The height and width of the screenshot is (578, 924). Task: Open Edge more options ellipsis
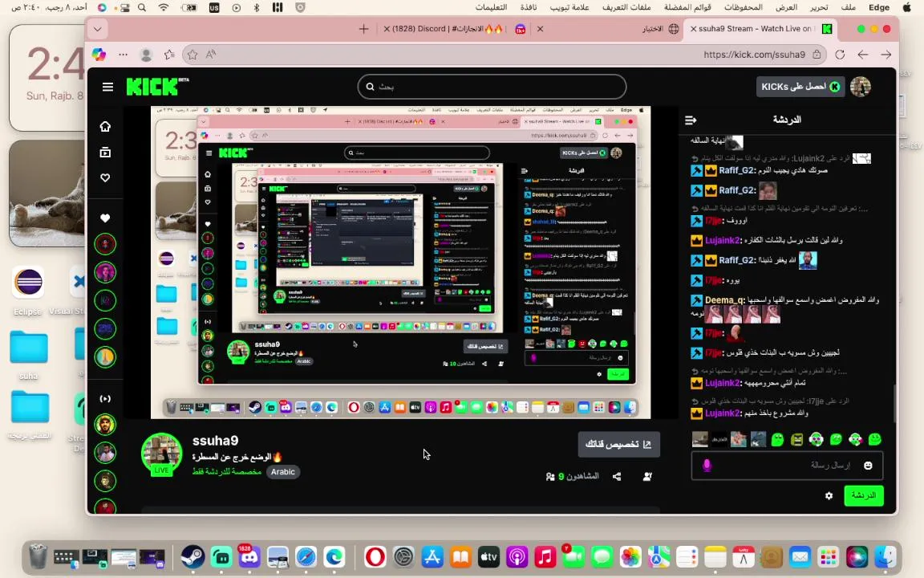click(x=123, y=55)
